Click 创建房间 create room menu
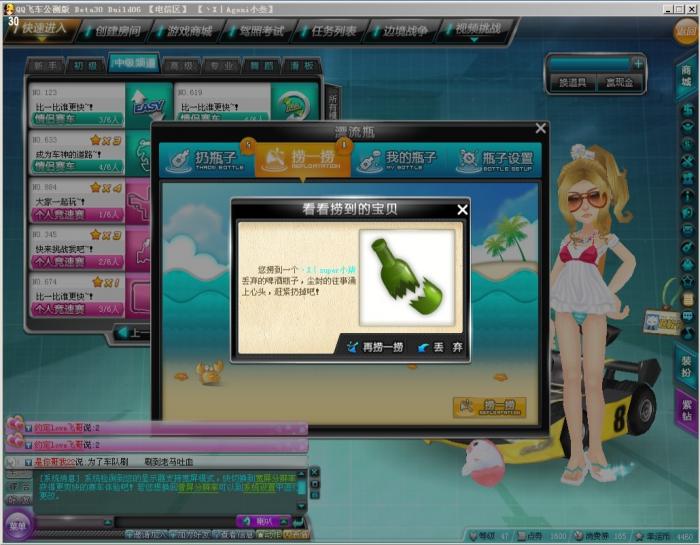The width and height of the screenshot is (700, 545). pos(114,30)
